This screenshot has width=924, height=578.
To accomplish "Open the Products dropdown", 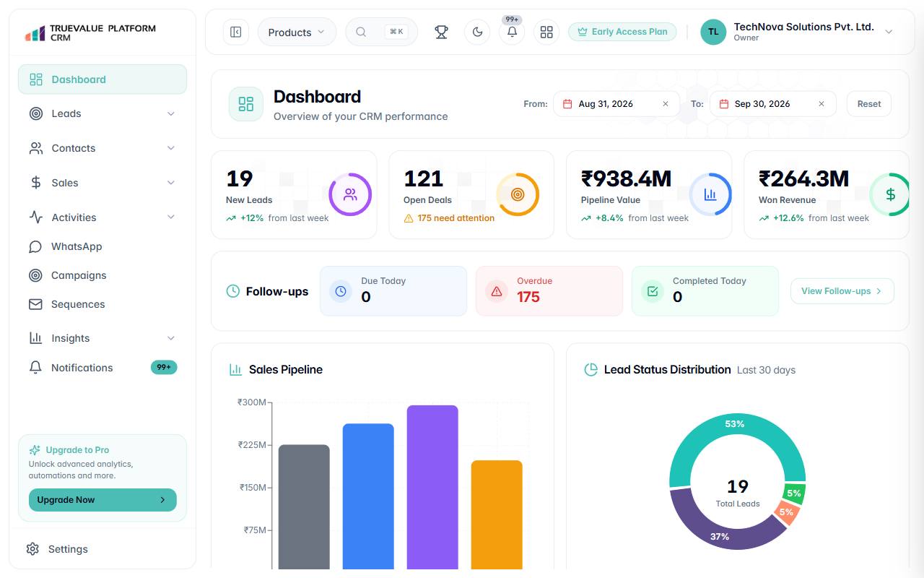I will (297, 32).
